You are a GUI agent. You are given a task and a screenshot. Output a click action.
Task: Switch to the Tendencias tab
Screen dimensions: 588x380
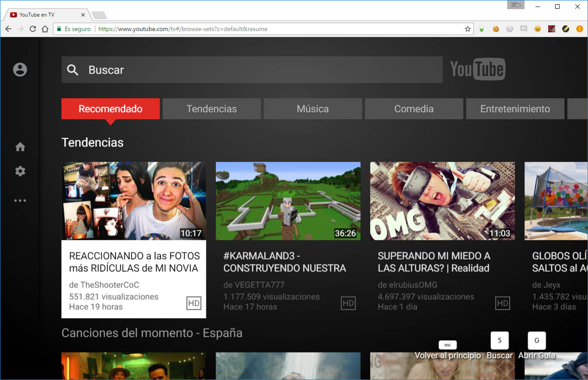click(x=212, y=109)
